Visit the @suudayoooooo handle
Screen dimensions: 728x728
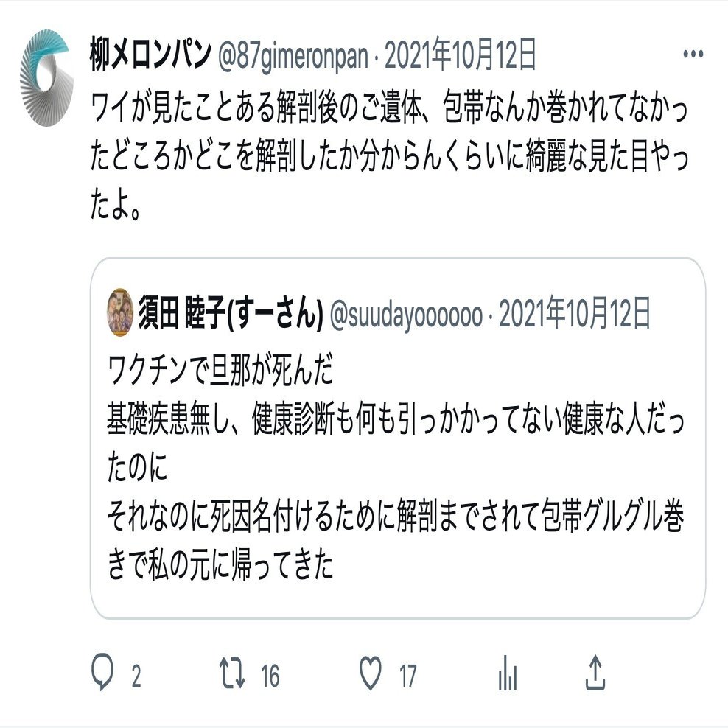click(x=407, y=315)
